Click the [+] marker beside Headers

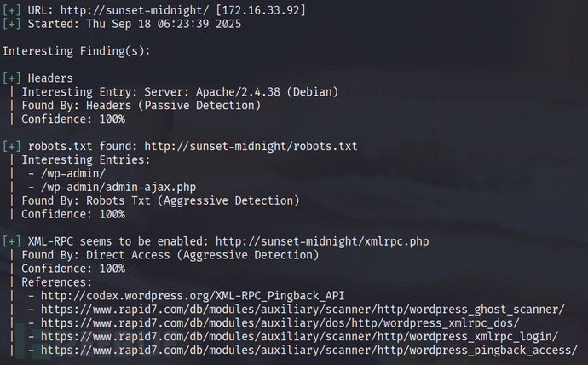pyautogui.click(x=12, y=78)
